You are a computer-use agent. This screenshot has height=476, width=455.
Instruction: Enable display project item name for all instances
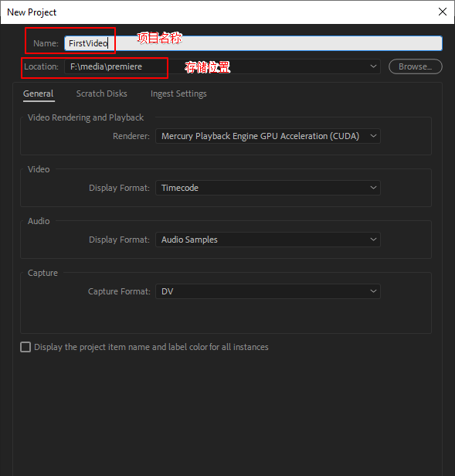(x=25, y=347)
